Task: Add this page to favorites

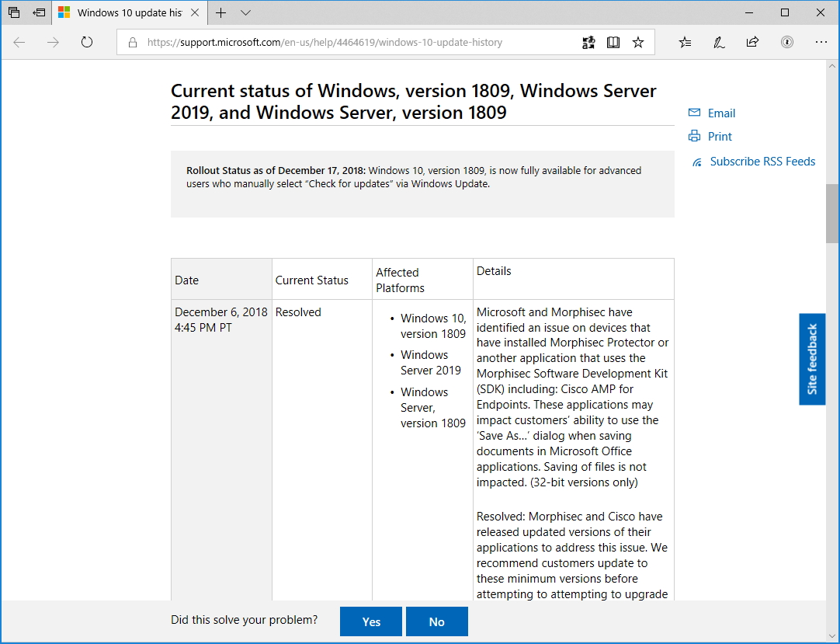Action: click(x=638, y=42)
